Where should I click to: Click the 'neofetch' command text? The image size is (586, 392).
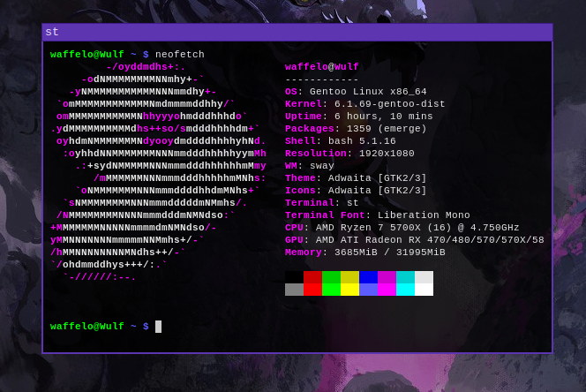(180, 55)
